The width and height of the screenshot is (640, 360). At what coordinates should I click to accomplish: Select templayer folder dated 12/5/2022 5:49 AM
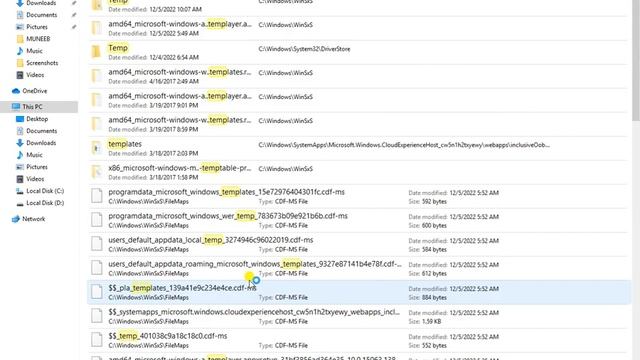[x=357, y=28]
